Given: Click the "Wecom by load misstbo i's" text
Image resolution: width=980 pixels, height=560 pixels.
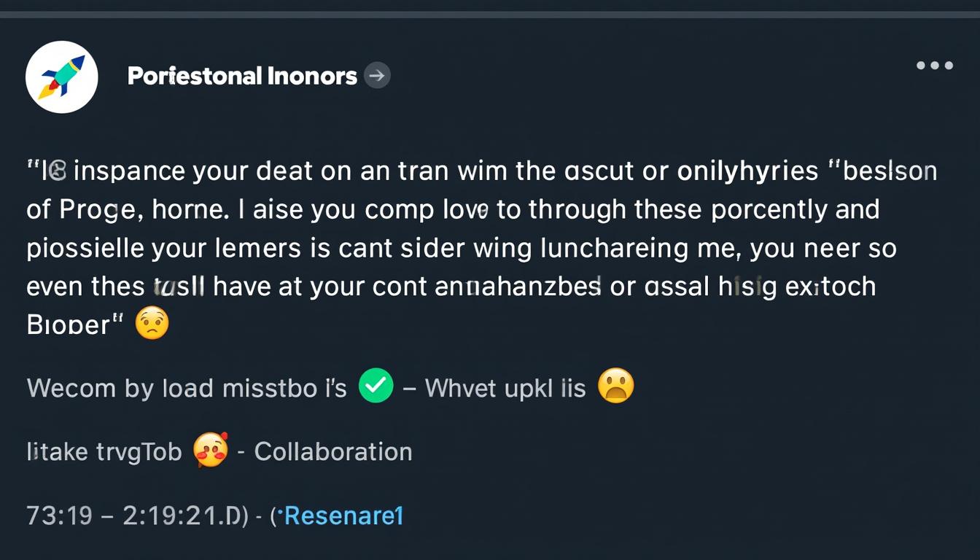Looking at the screenshot, I should (187, 388).
